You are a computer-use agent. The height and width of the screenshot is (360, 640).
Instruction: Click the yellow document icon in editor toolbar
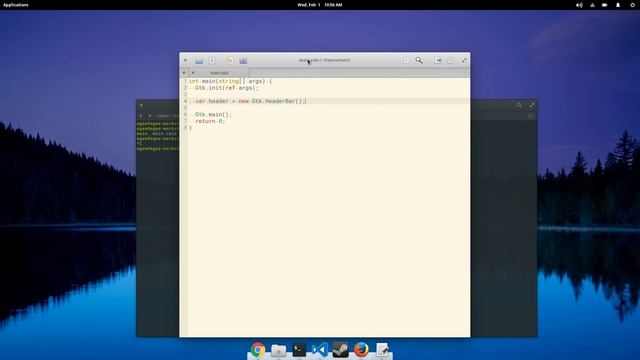[230, 60]
